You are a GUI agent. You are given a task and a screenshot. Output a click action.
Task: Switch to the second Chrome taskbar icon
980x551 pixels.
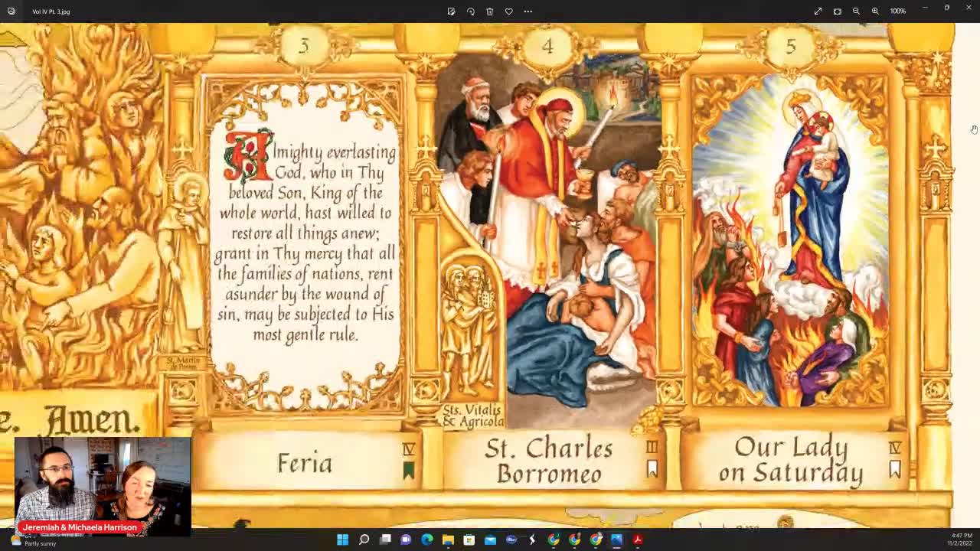(574, 540)
